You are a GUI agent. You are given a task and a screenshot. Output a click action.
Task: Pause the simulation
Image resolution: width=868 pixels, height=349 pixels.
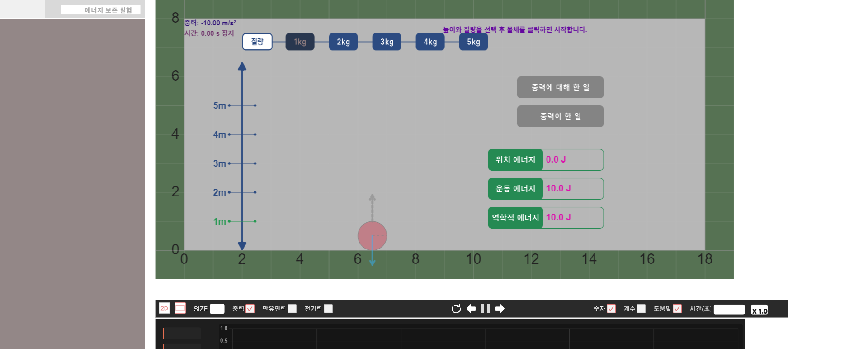point(486,309)
